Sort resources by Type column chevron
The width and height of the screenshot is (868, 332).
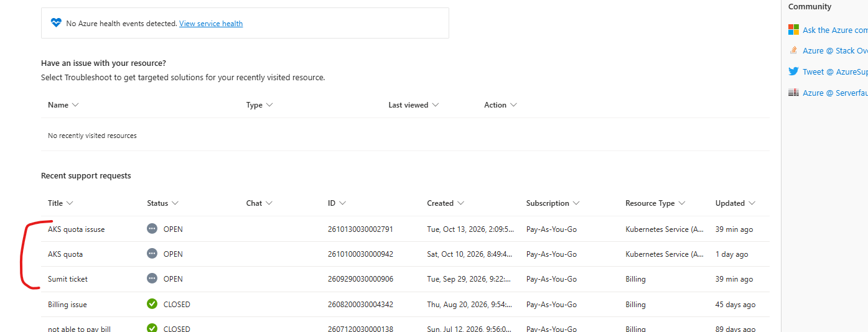click(x=269, y=105)
